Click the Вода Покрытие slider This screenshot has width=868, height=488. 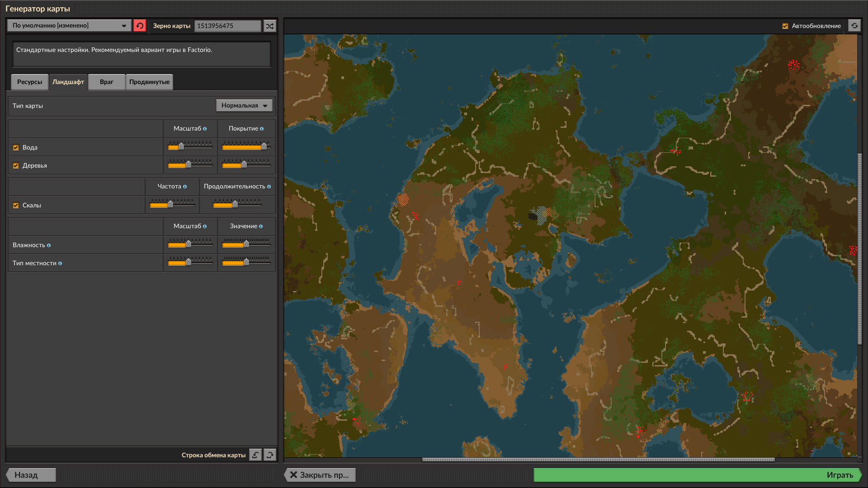pyautogui.click(x=246, y=146)
